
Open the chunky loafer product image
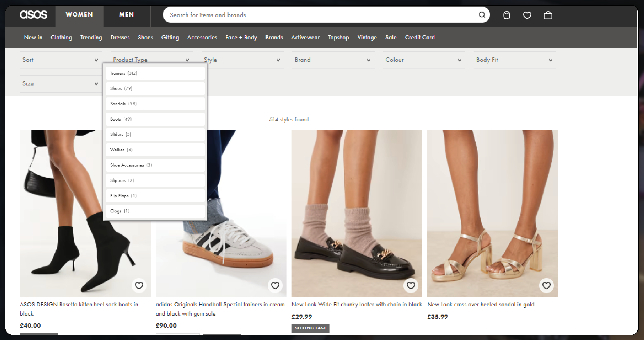point(357,213)
